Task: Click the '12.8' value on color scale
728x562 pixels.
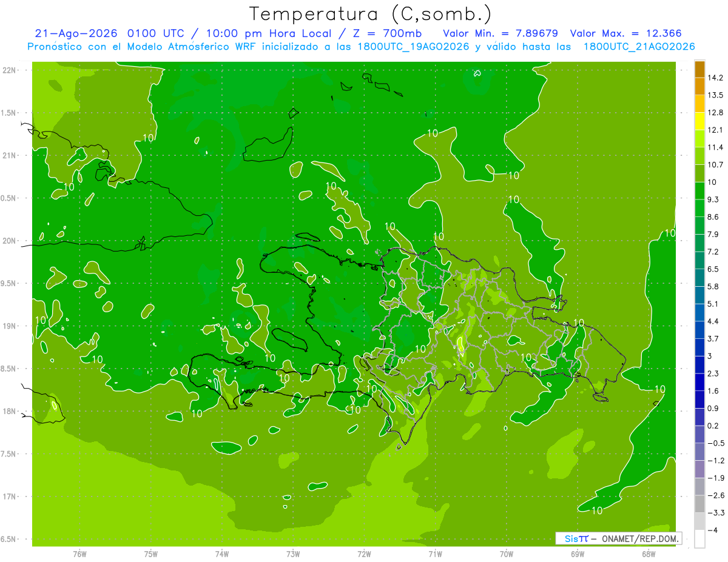Action: pos(715,113)
